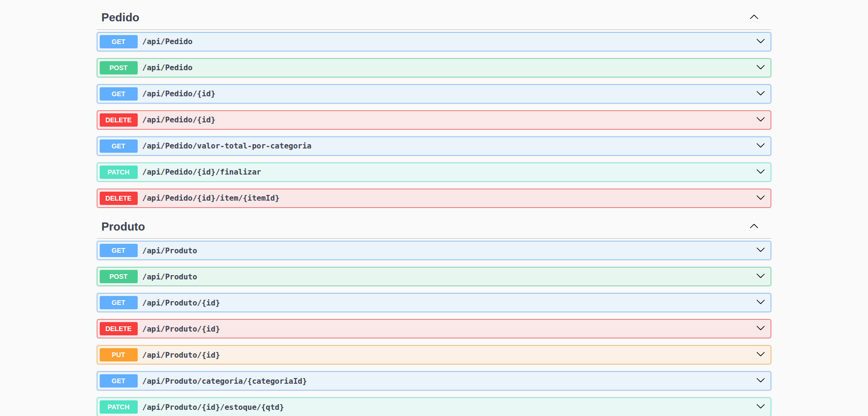Click the DELETE badge for /api/Pedido/{id}

(x=118, y=120)
